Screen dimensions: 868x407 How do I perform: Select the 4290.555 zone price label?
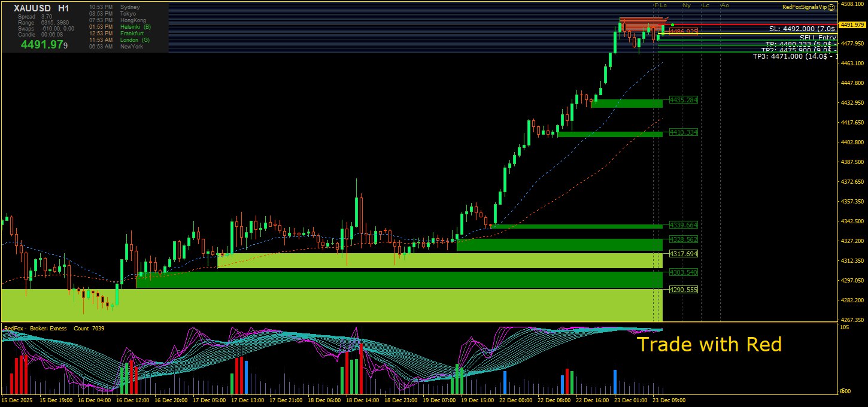pyautogui.click(x=684, y=290)
